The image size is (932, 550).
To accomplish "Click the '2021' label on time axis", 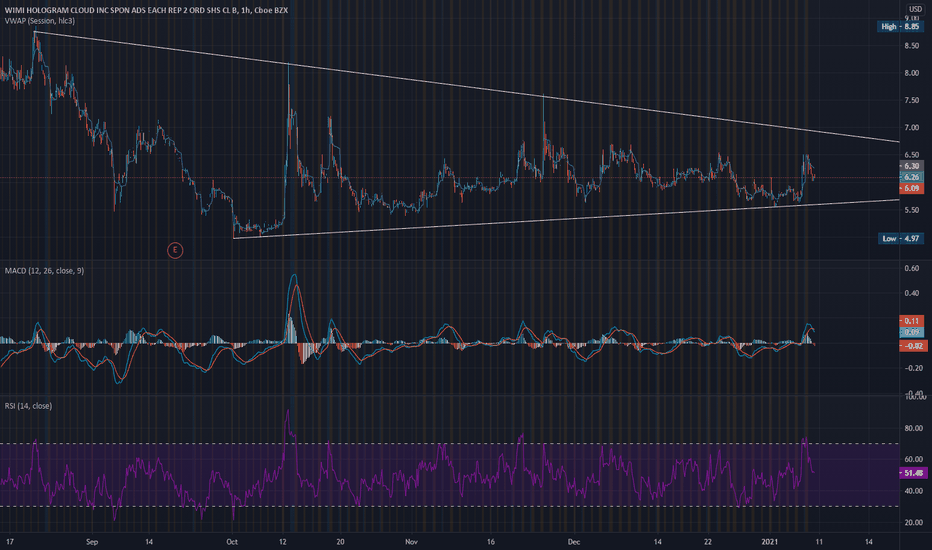I will click(x=770, y=542).
